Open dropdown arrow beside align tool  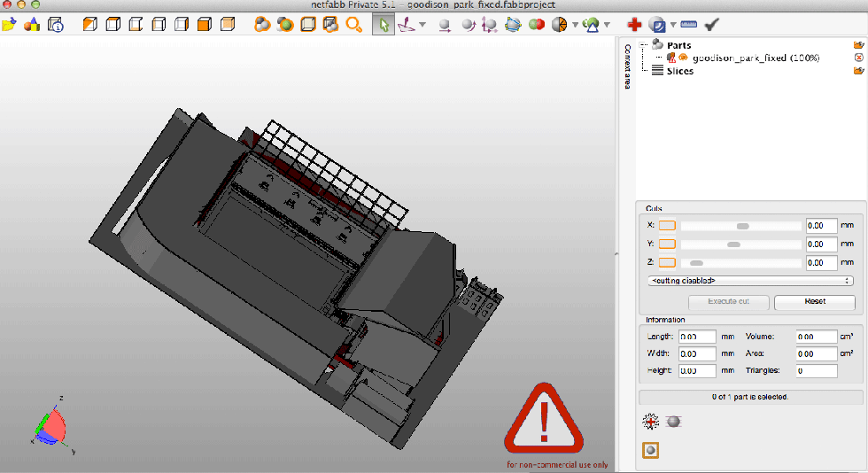tap(422, 25)
